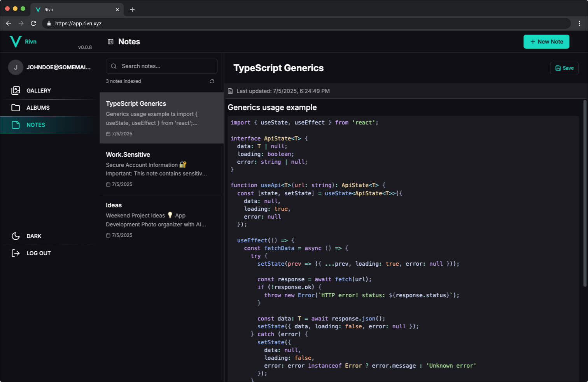The image size is (588, 382).
Task: Open the TypeScript Generics note
Action: click(x=161, y=118)
